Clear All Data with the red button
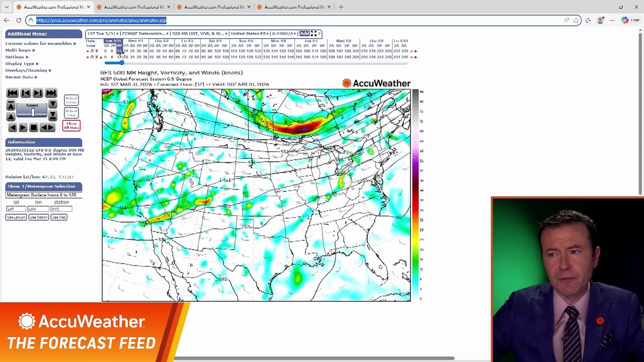 71,125
